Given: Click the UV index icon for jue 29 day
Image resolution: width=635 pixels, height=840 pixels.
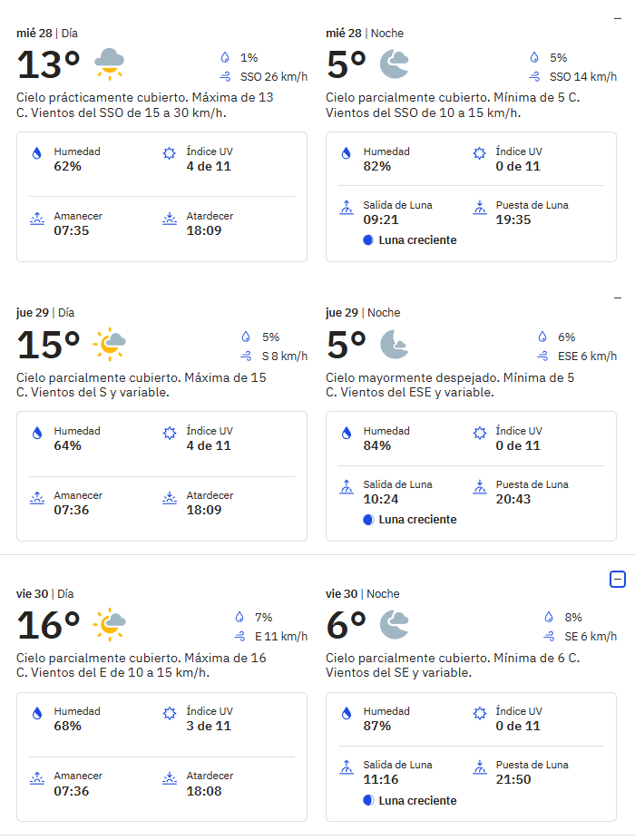Looking at the screenshot, I should [170, 433].
